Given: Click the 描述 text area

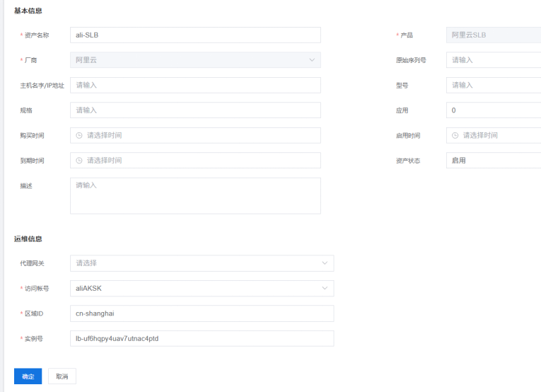Looking at the screenshot, I should pos(195,196).
